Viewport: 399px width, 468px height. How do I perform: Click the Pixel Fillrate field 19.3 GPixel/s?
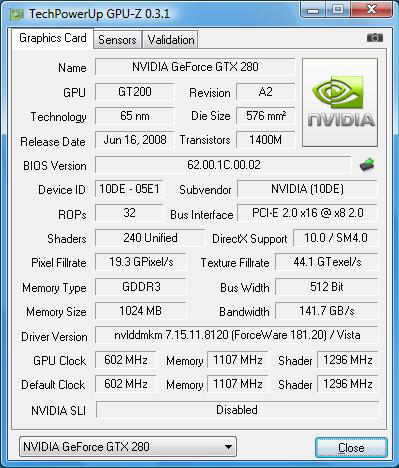(141, 262)
